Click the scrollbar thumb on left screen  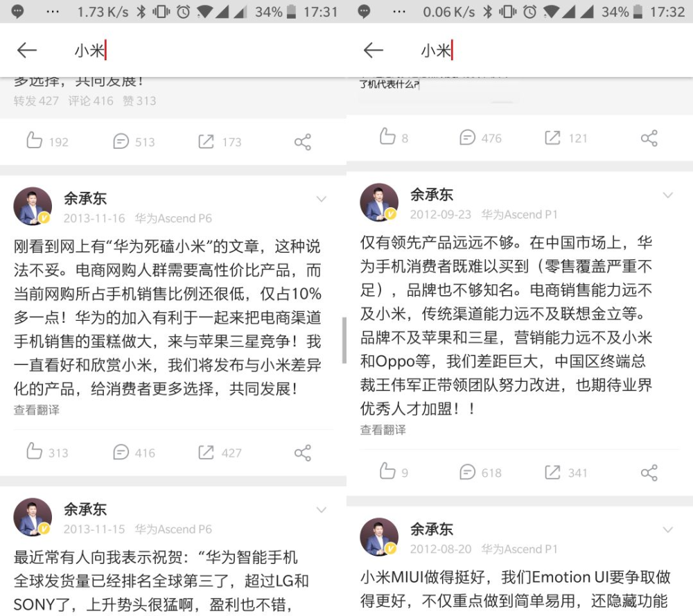344,340
